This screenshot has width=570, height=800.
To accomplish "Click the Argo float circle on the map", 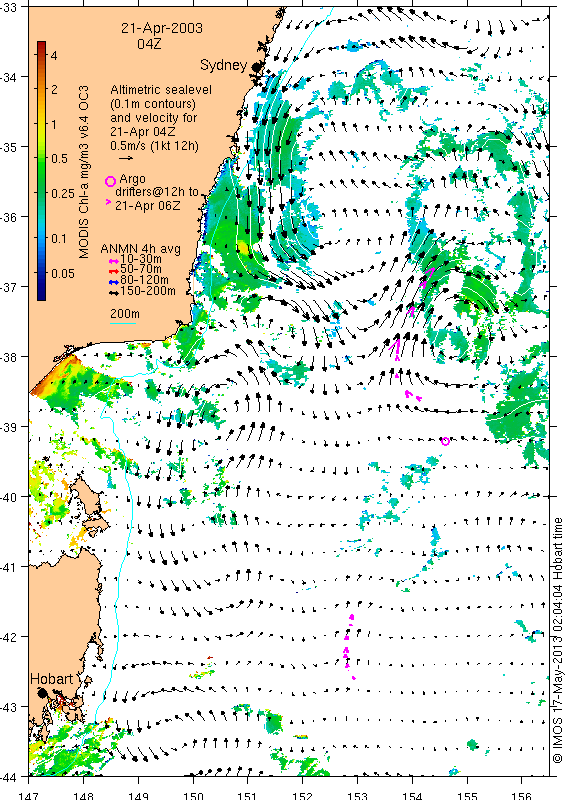I will pyautogui.click(x=445, y=441).
